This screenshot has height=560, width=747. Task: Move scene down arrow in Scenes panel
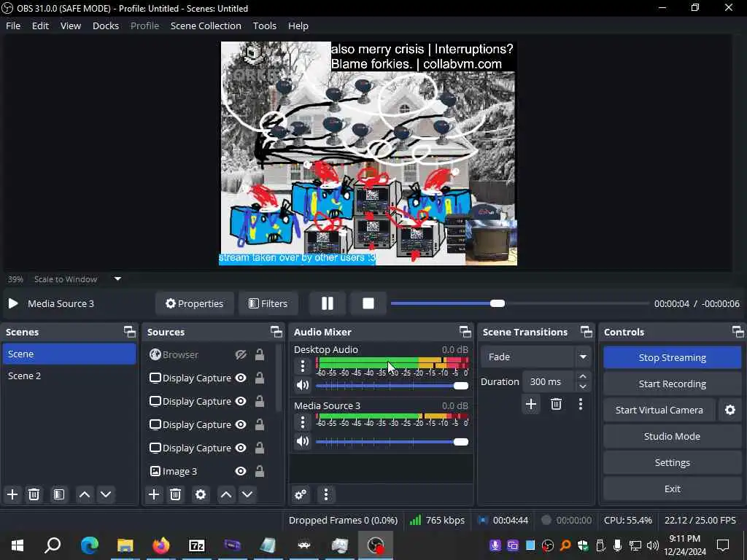point(106,494)
